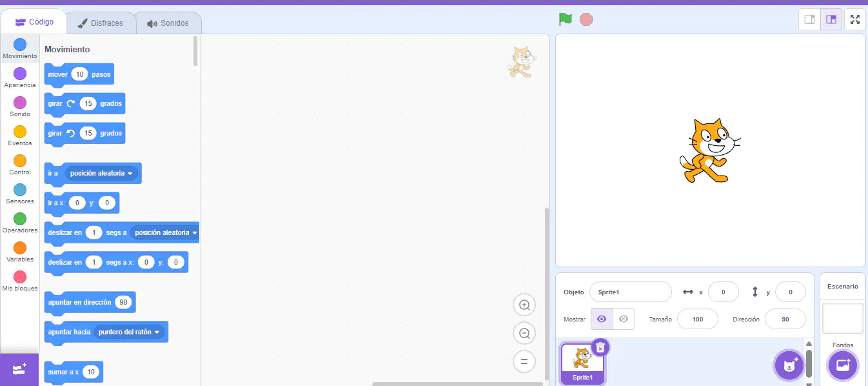Select the Sprite1 thumbnail in sprite list
The image size is (868, 386).
582,363
